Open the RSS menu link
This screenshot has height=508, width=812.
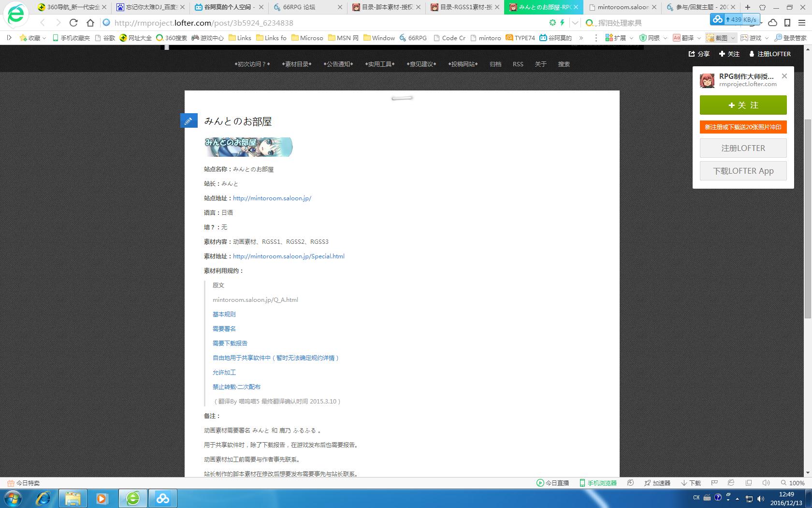pyautogui.click(x=518, y=64)
